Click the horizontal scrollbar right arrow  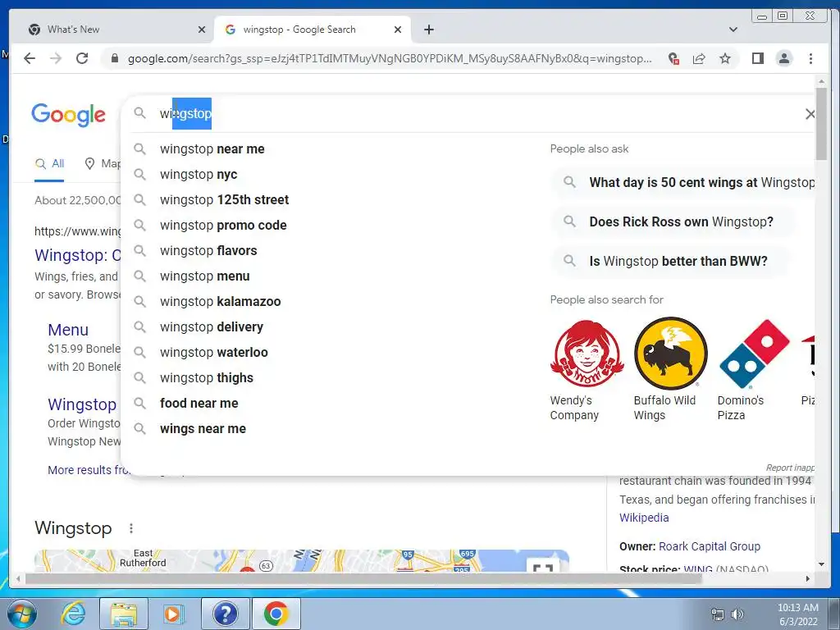pyautogui.click(x=808, y=578)
